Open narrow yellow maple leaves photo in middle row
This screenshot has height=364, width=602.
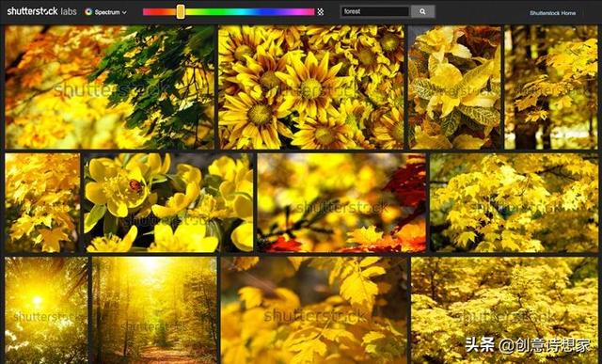pos(42,203)
